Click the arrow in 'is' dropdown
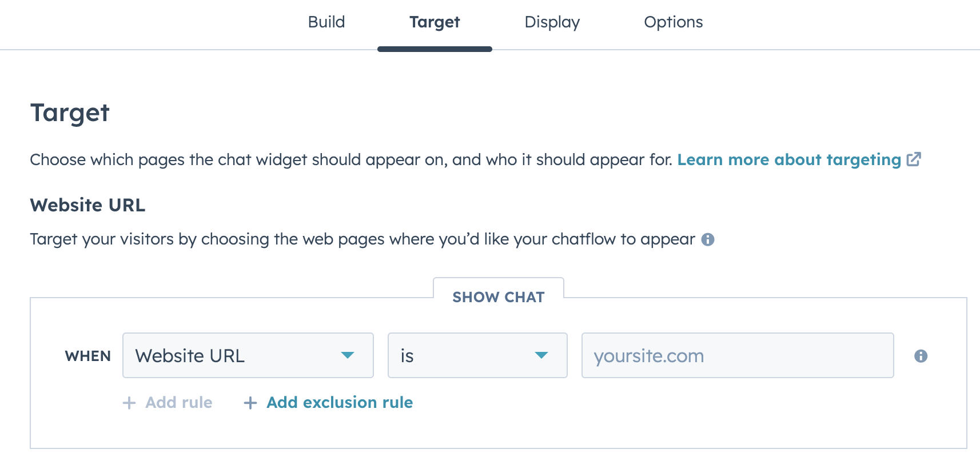Image resolution: width=980 pixels, height=465 pixels. point(541,355)
